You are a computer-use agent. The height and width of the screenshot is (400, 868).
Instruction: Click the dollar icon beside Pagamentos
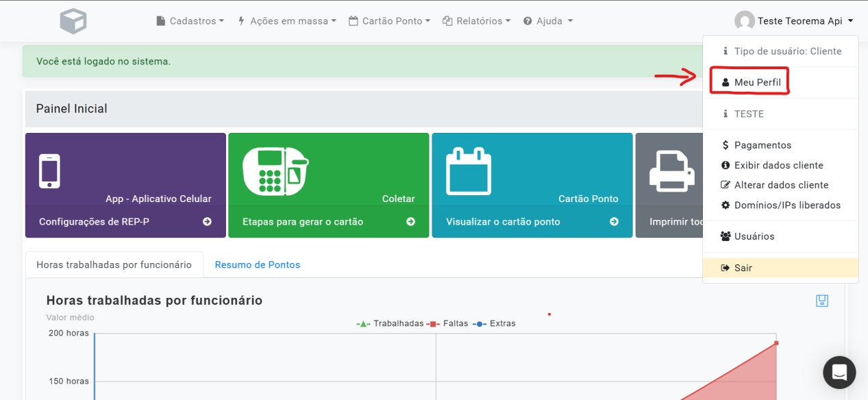[x=726, y=145]
